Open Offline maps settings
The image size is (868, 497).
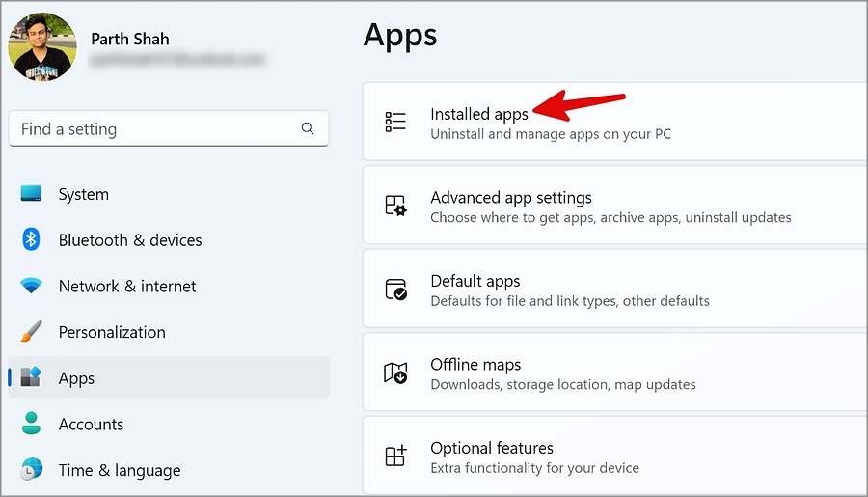pyautogui.click(x=475, y=365)
